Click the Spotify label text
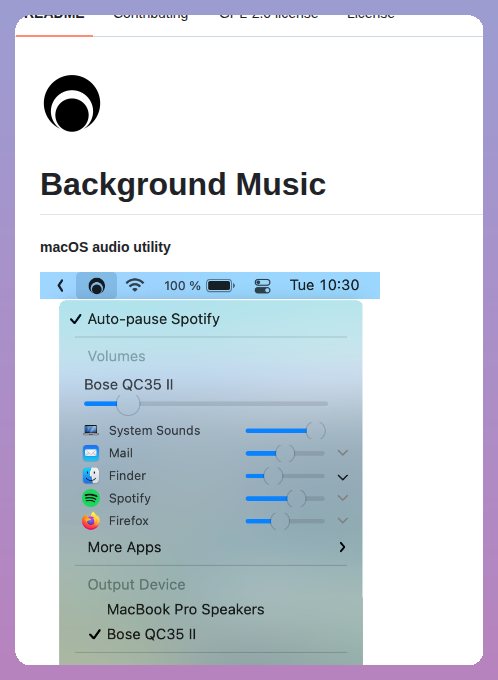 (130, 498)
